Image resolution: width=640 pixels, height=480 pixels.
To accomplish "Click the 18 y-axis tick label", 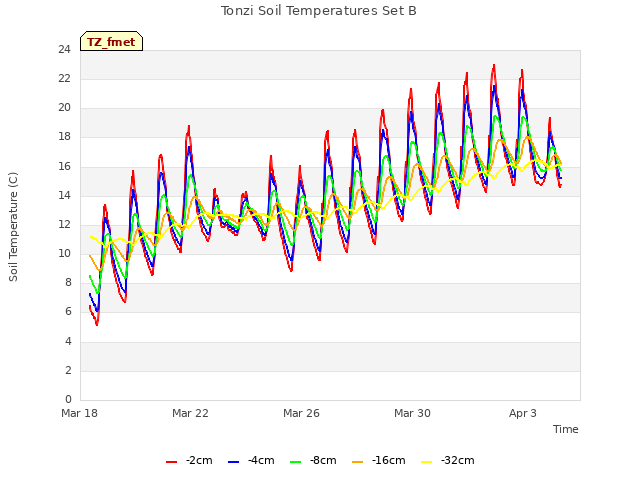I will (64, 137).
